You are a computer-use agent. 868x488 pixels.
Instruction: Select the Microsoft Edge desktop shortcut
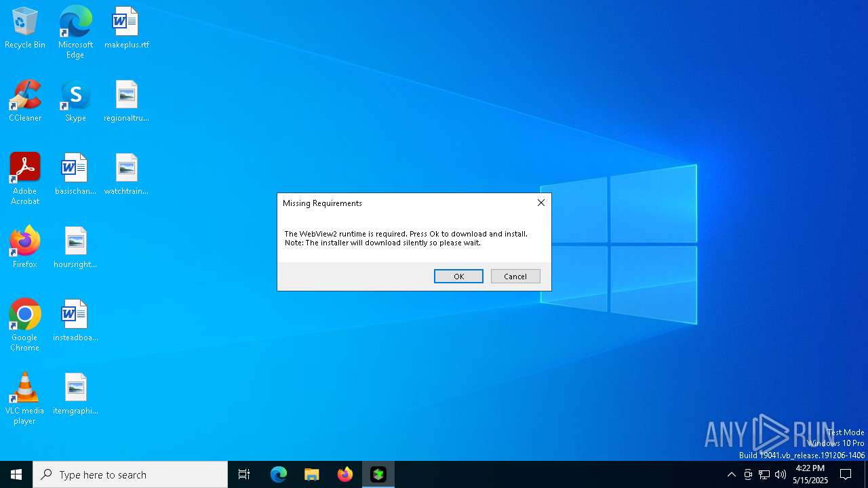point(75,33)
